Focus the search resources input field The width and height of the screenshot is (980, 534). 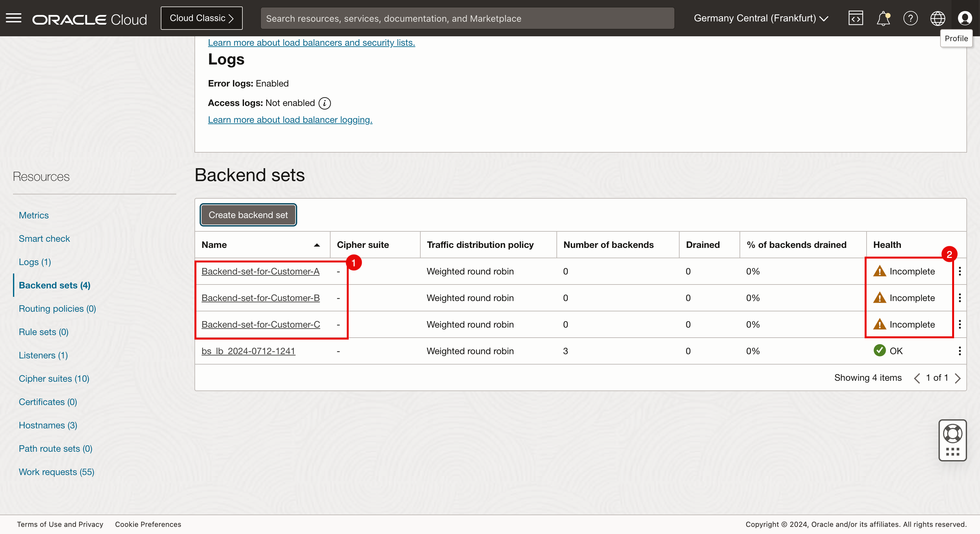467,18
